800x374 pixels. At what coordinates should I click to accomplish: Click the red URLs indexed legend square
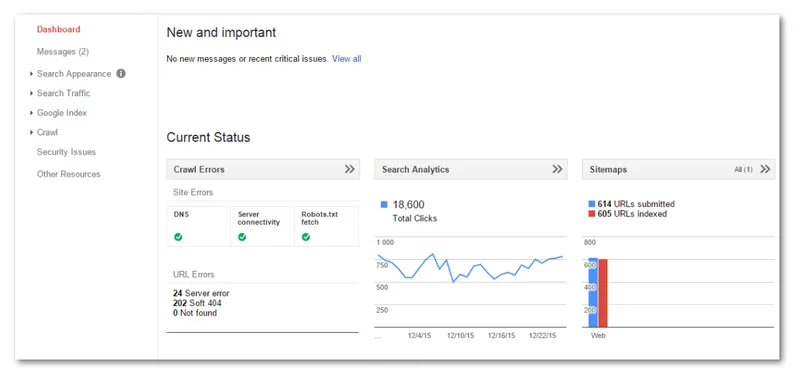click(592, 214)
